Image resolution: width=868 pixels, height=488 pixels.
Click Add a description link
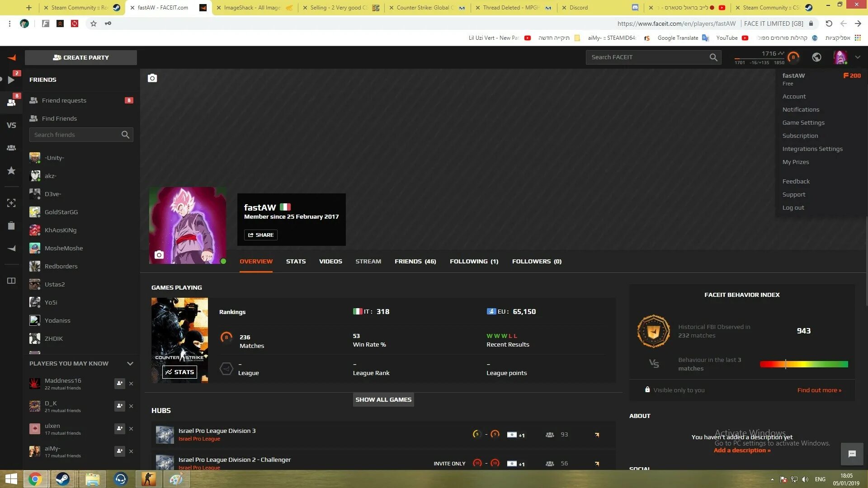click(x=742, y=450)
